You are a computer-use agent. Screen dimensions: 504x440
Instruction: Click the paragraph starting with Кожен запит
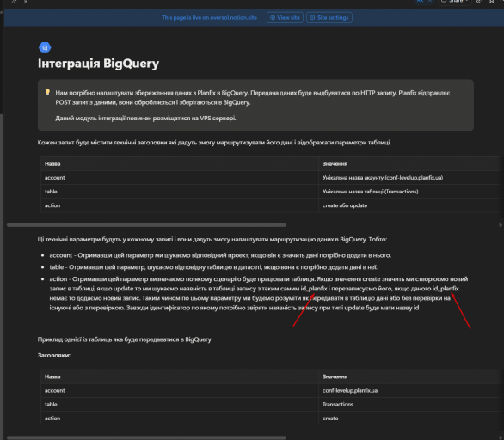pos(214,143)
